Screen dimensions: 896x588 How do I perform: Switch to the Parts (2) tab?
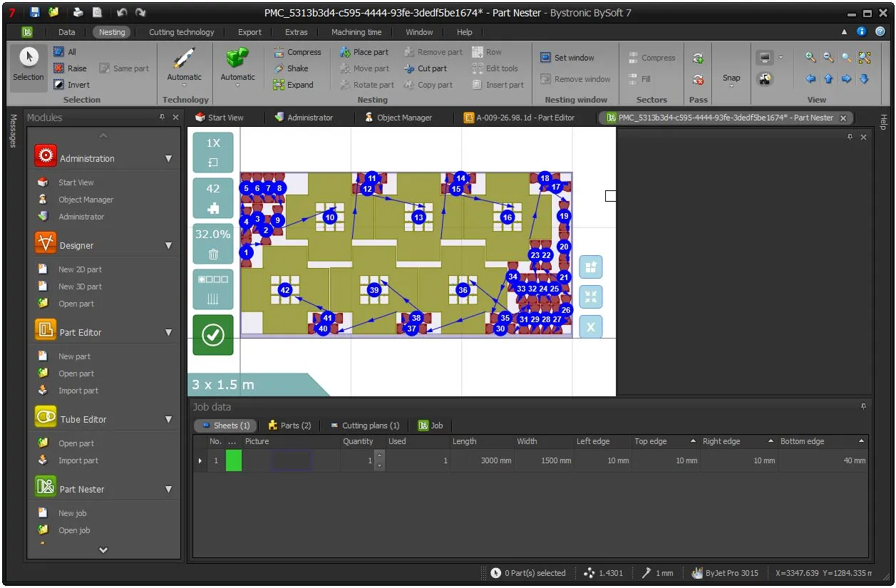click(x=289, y=425)
